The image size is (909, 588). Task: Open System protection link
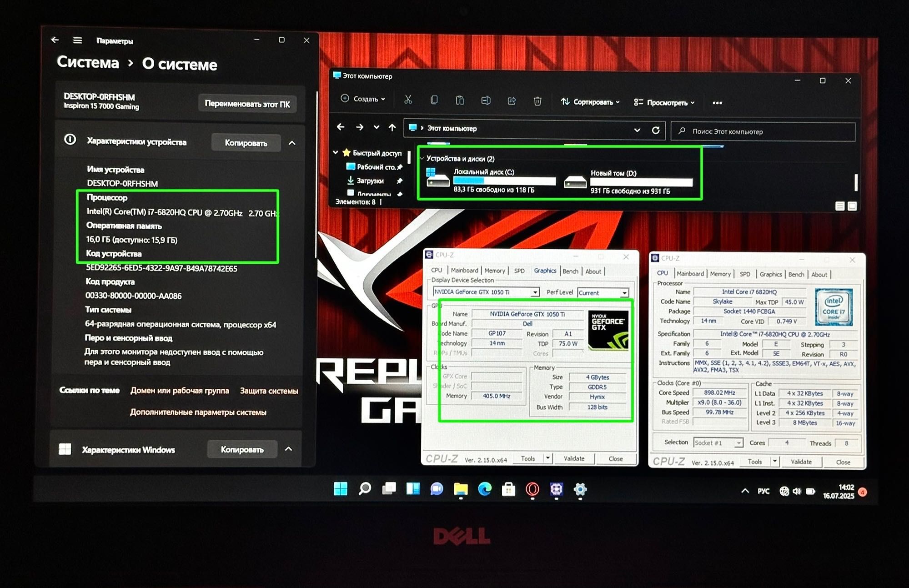(x=269, y=391)
